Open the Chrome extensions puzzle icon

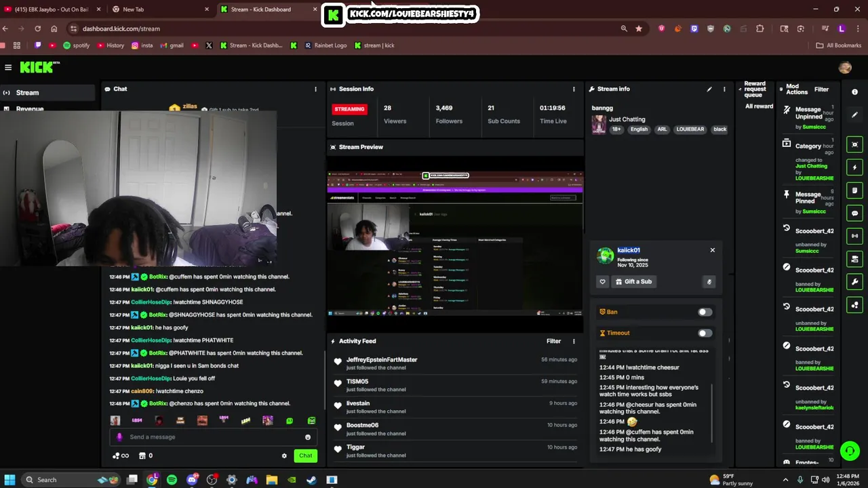[759, 28]
